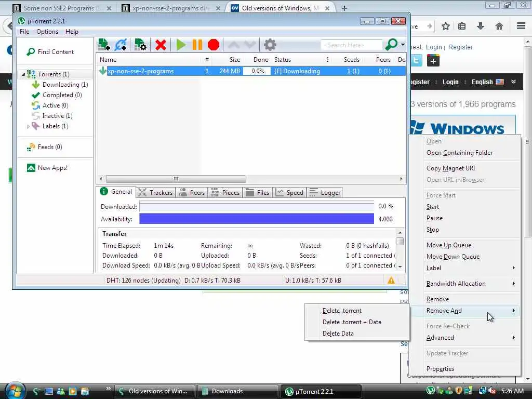Click the yellow warning status bar icon

point(391,280)
